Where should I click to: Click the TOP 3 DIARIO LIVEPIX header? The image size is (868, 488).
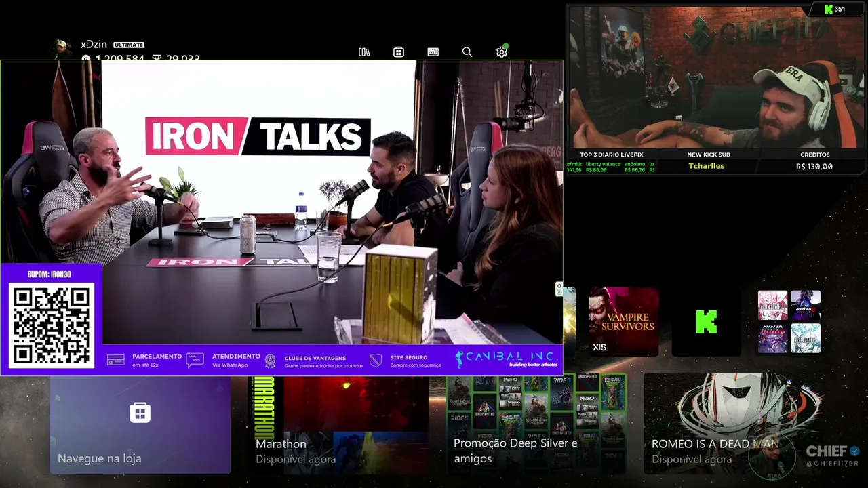[612, 155]
